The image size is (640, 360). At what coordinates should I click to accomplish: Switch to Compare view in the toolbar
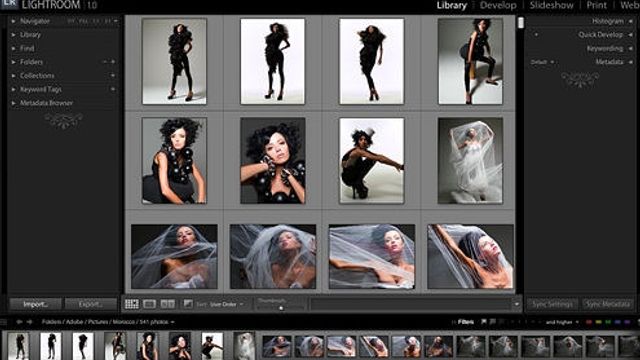167,304
